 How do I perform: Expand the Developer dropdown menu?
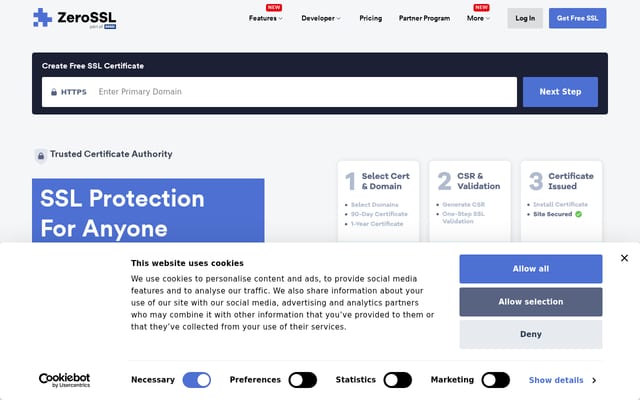[x=321, y=18]
